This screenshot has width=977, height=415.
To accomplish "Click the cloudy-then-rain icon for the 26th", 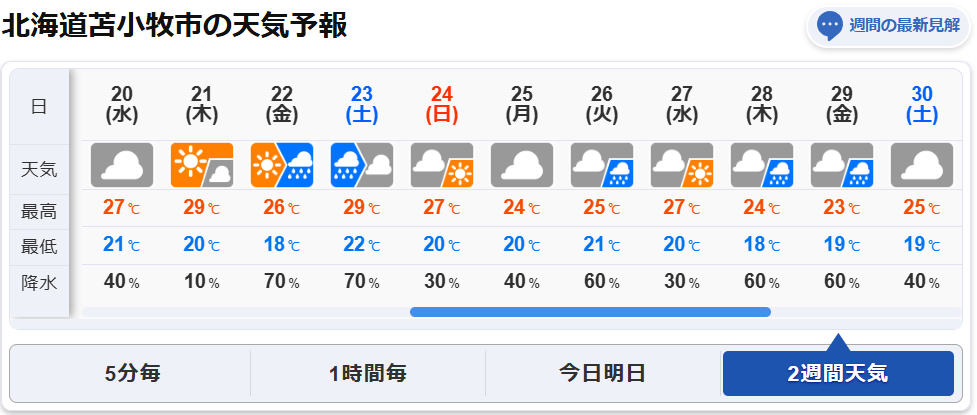I will (x=602, y=166).
